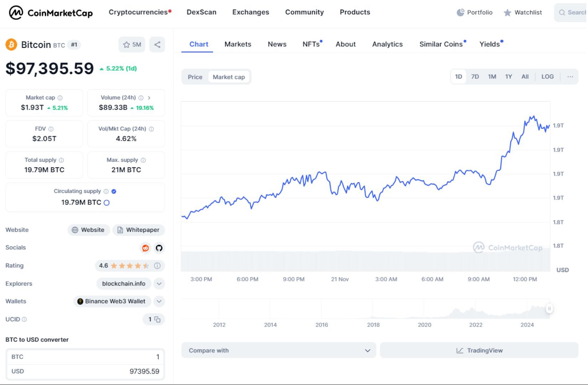Open the Bitcoin Whitepaper
588x385 pixels.
(x=139, y=230)
